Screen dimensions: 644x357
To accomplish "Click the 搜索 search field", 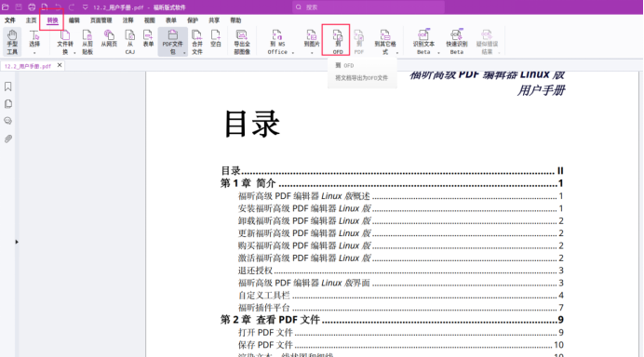I will tap(369, 7).
